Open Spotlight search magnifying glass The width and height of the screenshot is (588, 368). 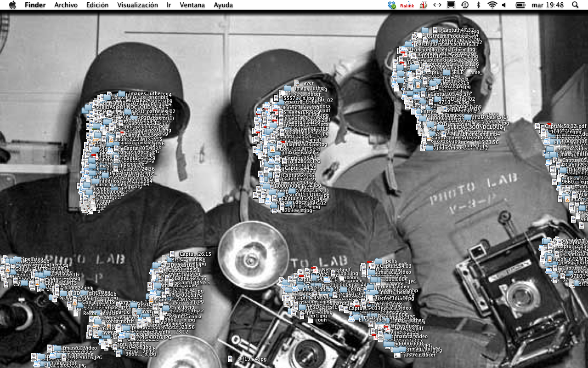576,5
